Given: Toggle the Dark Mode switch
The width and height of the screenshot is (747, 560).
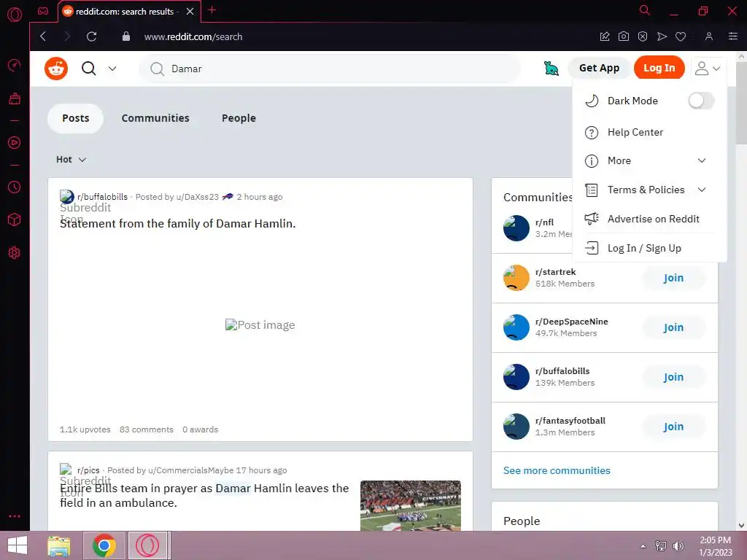Looking at the screenshot, I should click(x=701, y=101).
